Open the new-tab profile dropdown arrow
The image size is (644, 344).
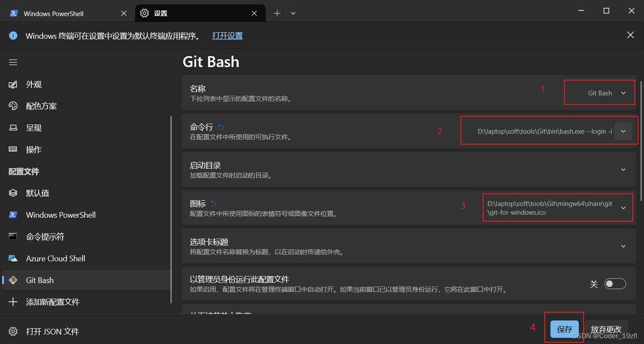tap(293, 13)
